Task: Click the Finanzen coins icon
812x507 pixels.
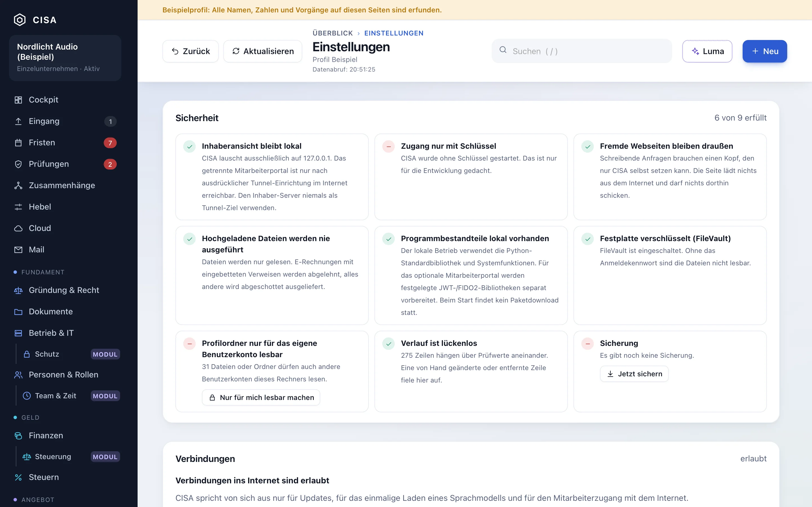Action: pos(18,435)
